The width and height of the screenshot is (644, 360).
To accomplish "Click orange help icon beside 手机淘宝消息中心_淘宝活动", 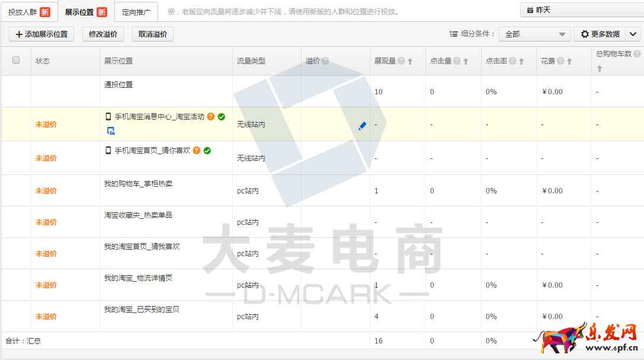I will coord(210,117).
